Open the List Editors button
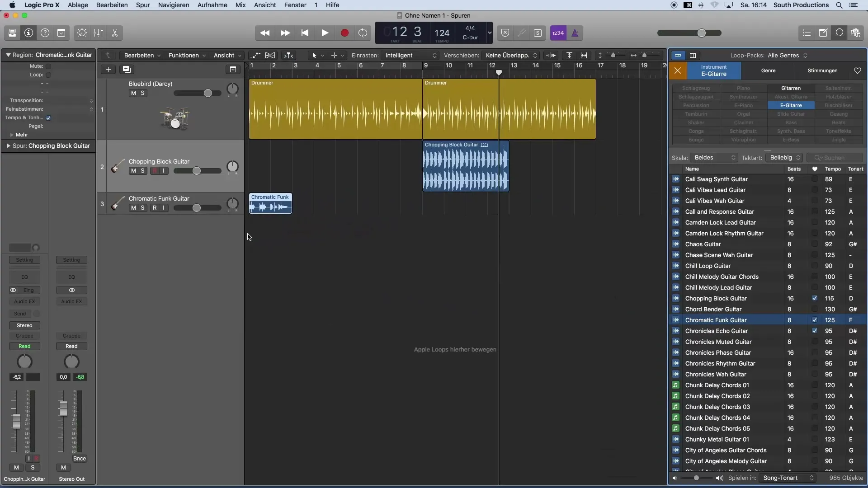Viewport: 868px width, 488px height. (807, 33)
